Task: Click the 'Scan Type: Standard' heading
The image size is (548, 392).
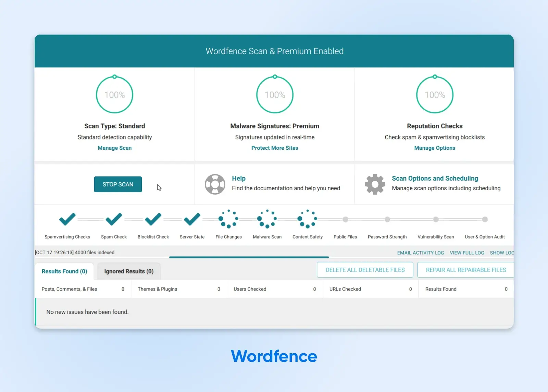Action: pyautogui.click(x=114, y=126)
